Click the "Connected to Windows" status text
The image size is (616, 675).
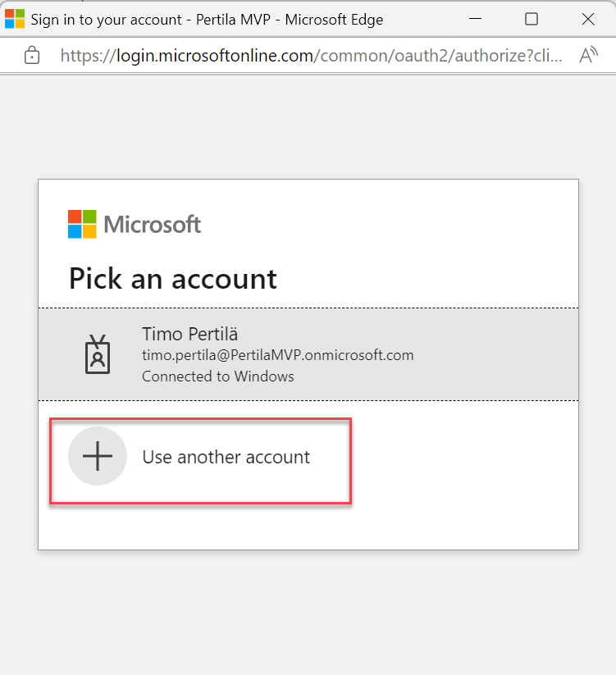point(217,376)
